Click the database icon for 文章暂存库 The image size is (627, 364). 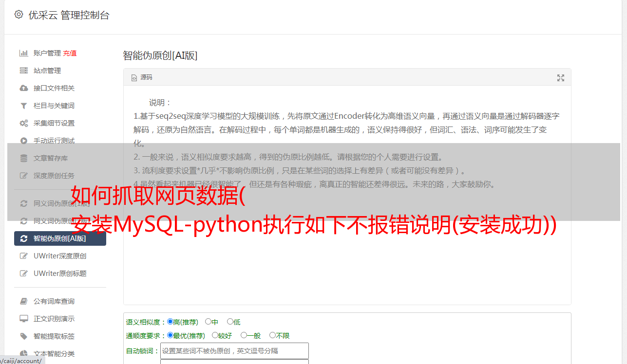(23, 158)
